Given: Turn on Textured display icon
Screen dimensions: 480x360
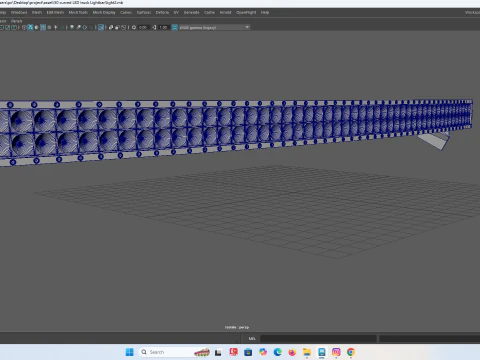Looking at the screenshot, I should pos(49,27).
